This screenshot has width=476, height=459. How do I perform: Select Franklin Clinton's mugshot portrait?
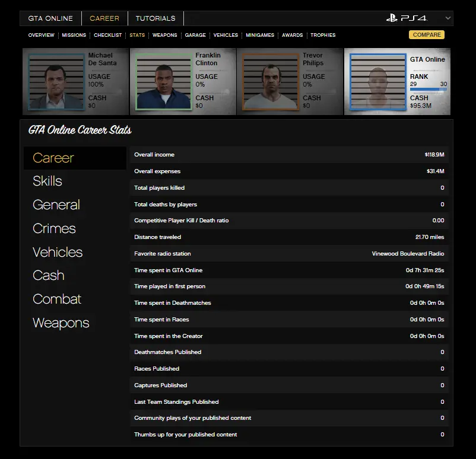click(163, 82)
